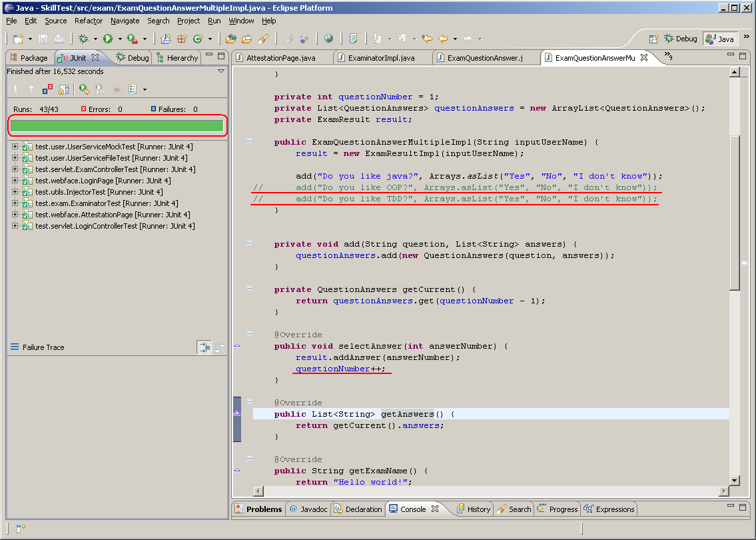Open the Navigate menu
The width and height of the screenshot is (756, 540).
125,21
